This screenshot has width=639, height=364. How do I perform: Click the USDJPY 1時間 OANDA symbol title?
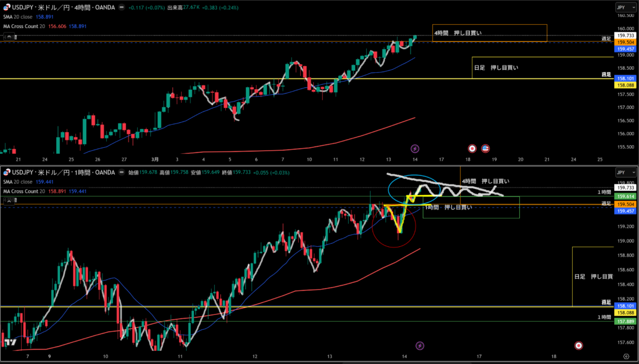(61, 172)
